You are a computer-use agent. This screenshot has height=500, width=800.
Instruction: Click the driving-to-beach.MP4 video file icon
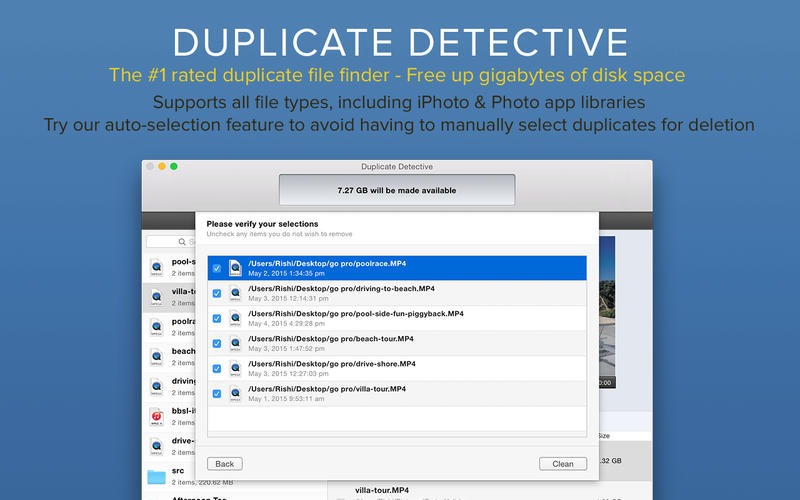click(235, 293)
